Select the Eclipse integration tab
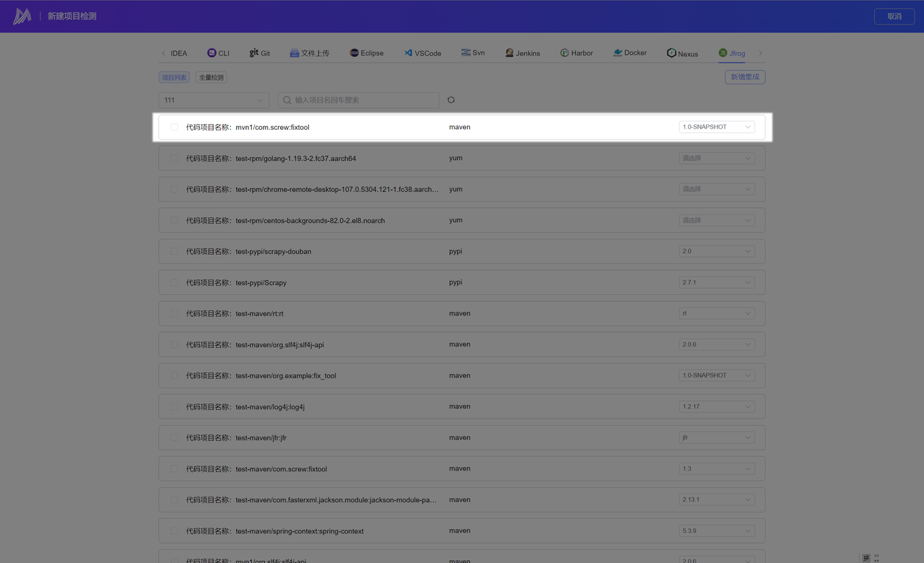The width and height of the screenshot is (924, 563). coord(366,53)
